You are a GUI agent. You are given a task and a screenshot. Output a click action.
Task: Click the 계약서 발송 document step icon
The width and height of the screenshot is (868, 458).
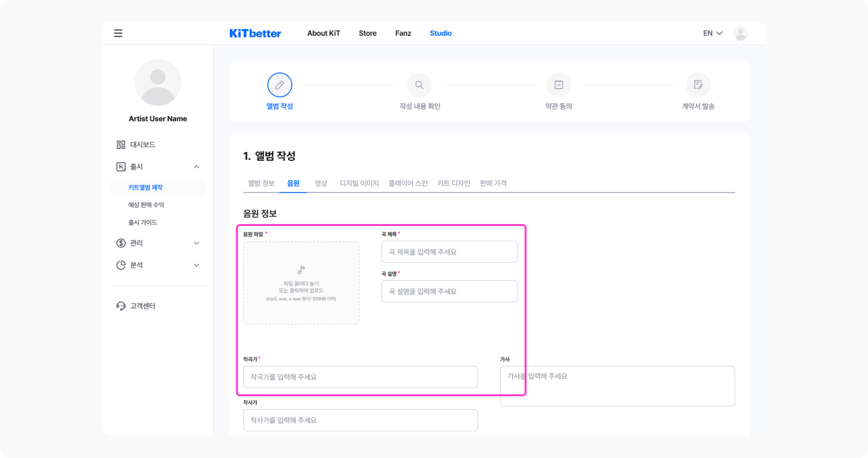tap(698, 85)
